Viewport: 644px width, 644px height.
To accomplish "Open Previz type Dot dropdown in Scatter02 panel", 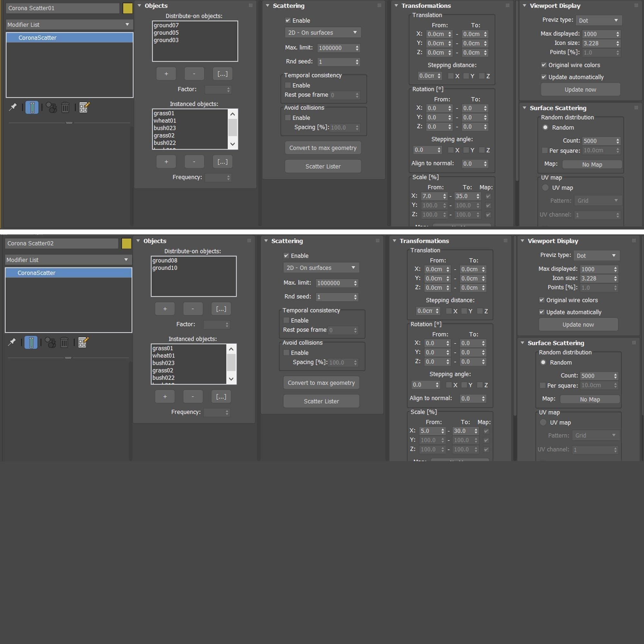I will tap(596, 256).
